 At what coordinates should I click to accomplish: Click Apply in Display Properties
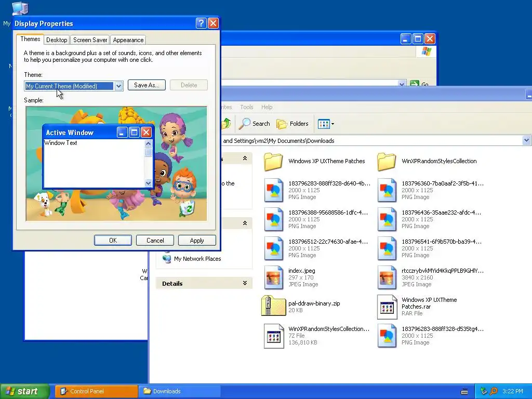197,240
